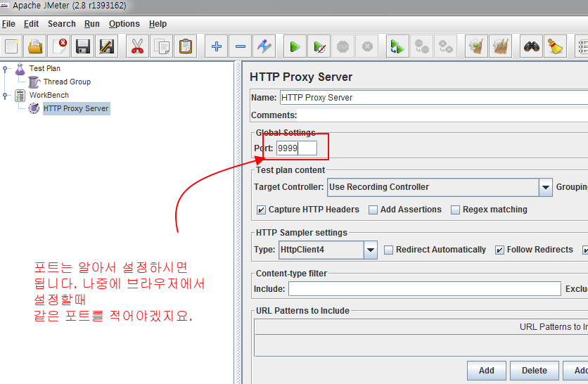Enable Add Assertions checkbox
This screenshot has width=588, height=384.
[x=373, y=210]
